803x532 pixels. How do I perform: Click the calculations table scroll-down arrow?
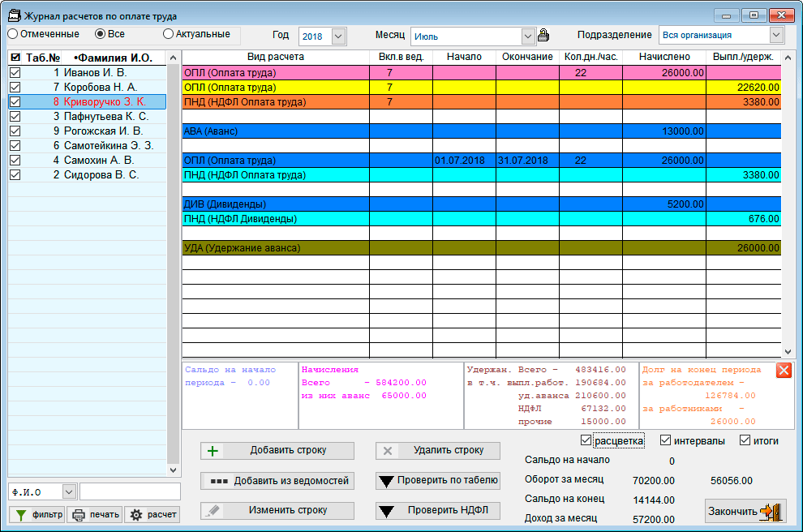(788, 352)
